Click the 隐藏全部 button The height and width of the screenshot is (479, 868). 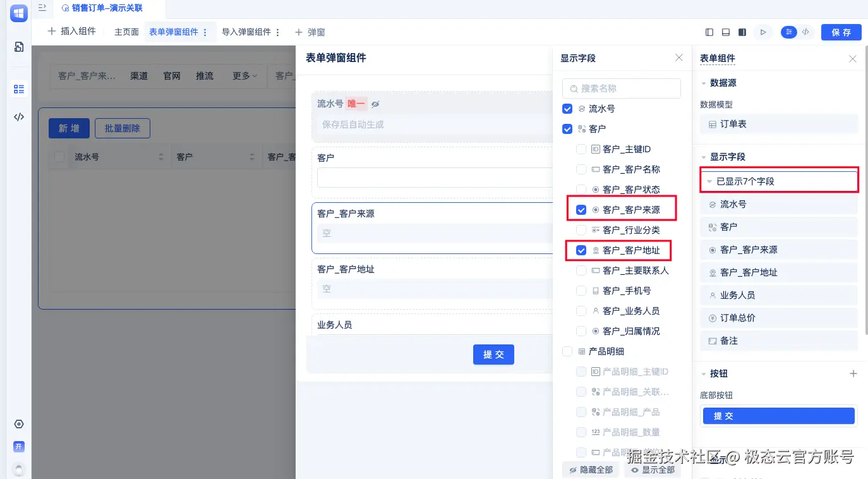pos(591,470)
